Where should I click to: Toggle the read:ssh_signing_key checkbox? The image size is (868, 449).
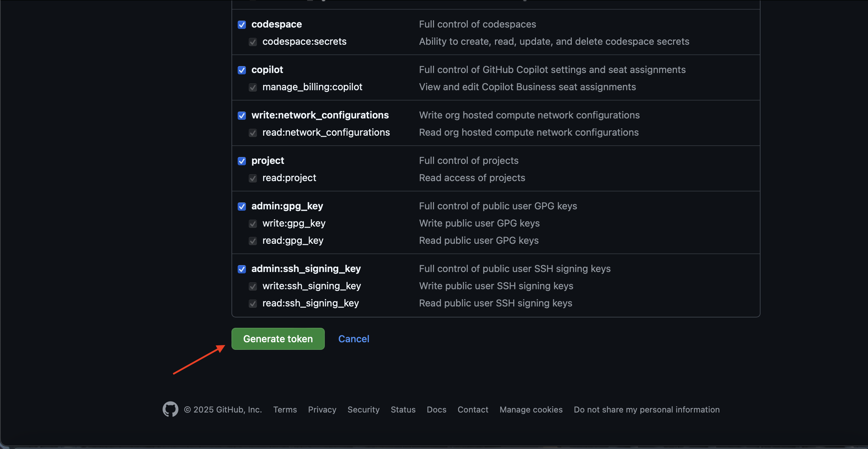(253, 304)
